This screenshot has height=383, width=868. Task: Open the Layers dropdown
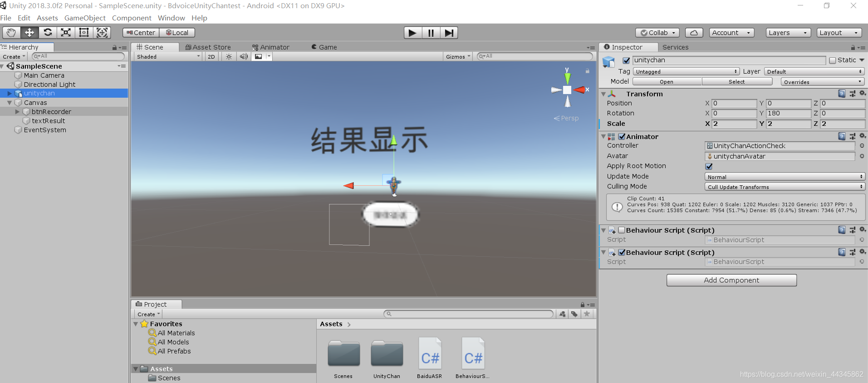coord(789,33)
